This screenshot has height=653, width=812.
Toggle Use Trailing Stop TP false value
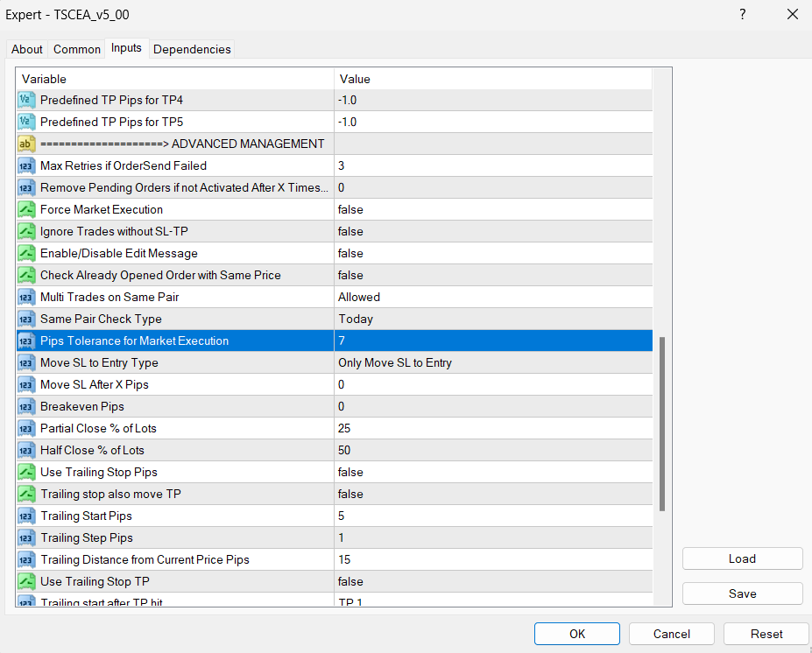[x=350, y=581]
